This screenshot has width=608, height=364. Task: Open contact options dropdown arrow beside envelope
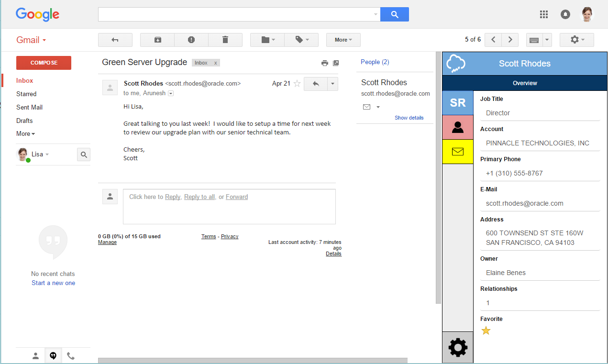[378, 107]
